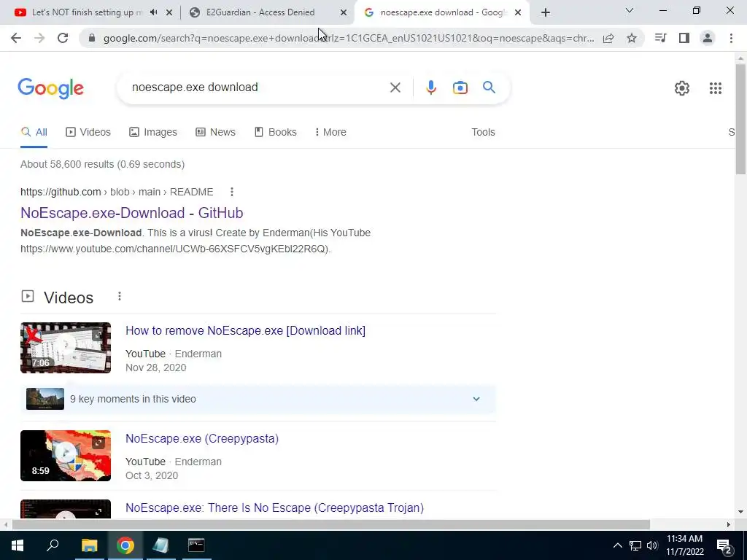747x560 pixels.
Task: Open the taskbar search magnifier
Action: 53,545
